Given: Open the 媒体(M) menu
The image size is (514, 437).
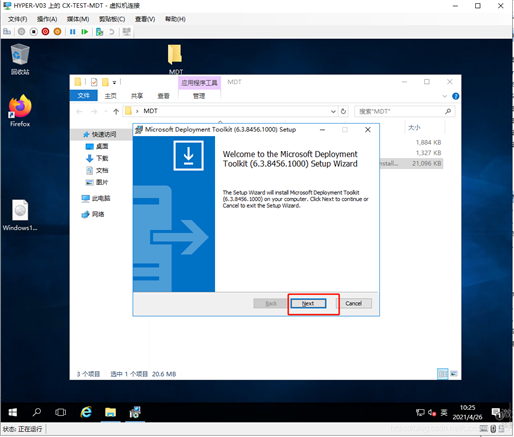Looking at the screenshot, I should pos(78,19).
